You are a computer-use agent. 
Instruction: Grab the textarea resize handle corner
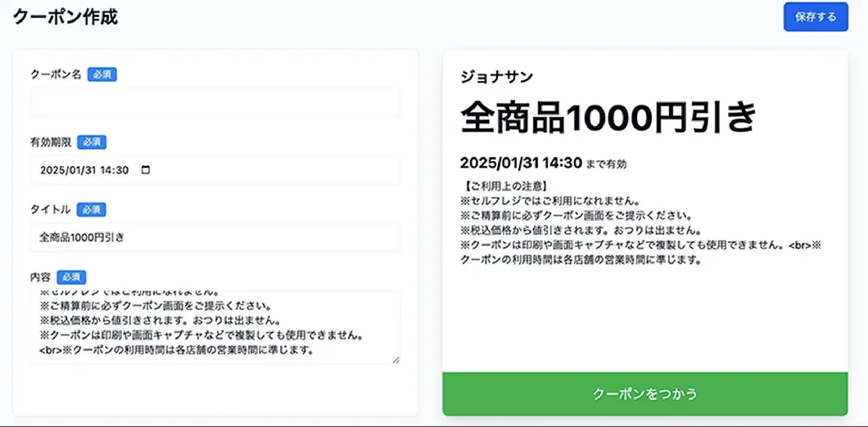point(396,360)
